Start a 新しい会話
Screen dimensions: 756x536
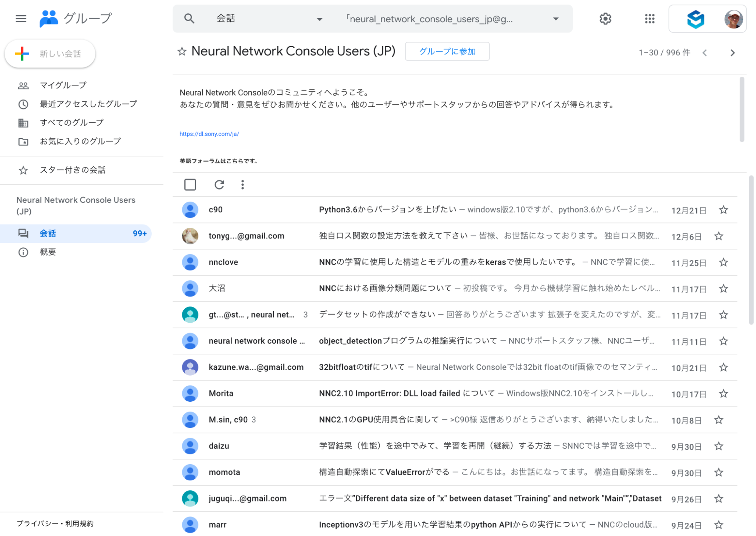50,54
